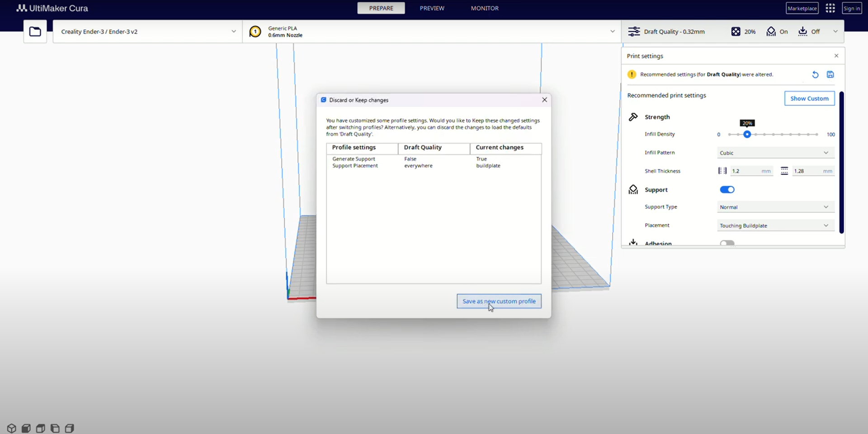Image resolution: width=868 pixels, height=434 pixels.
Task: Open the Infill Pattern Cubic dropdown
Action: (x=775, y=153)
